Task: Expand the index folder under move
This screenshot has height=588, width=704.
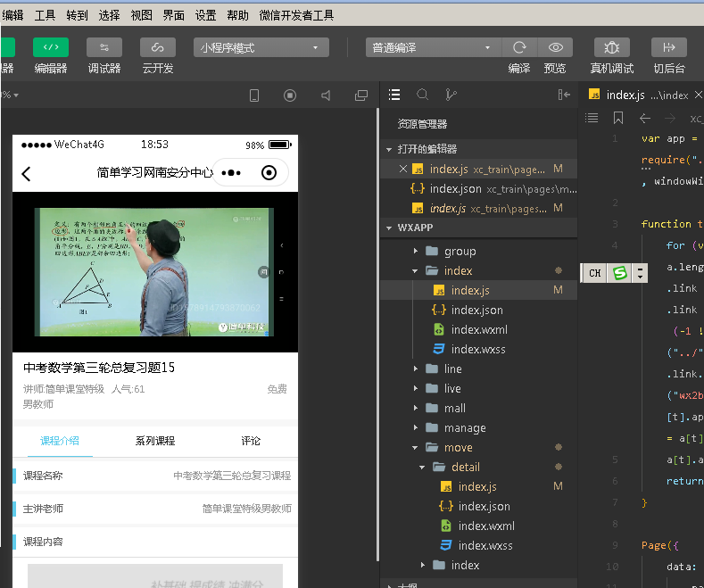Action: click(478, 565)
